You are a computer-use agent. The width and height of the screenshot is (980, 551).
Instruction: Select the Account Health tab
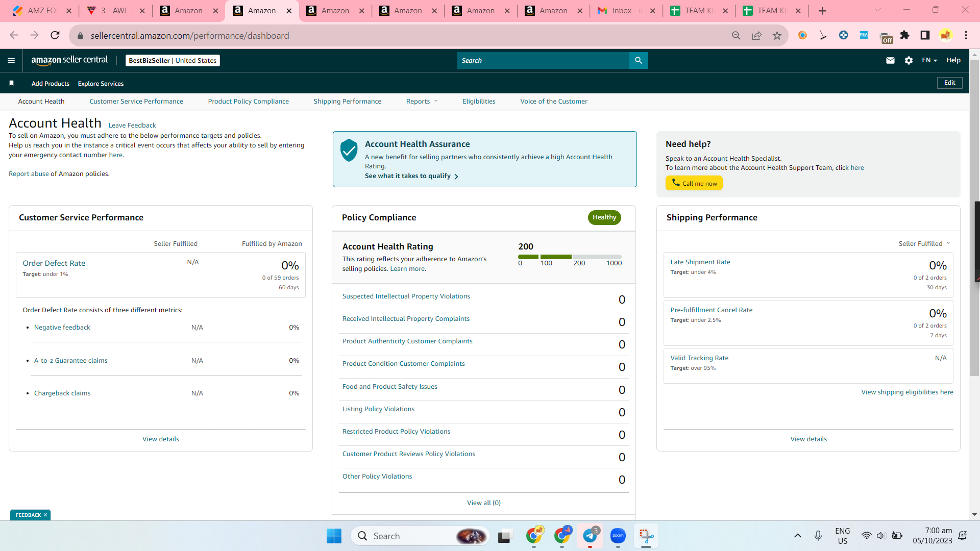click(x=41, y=101)
